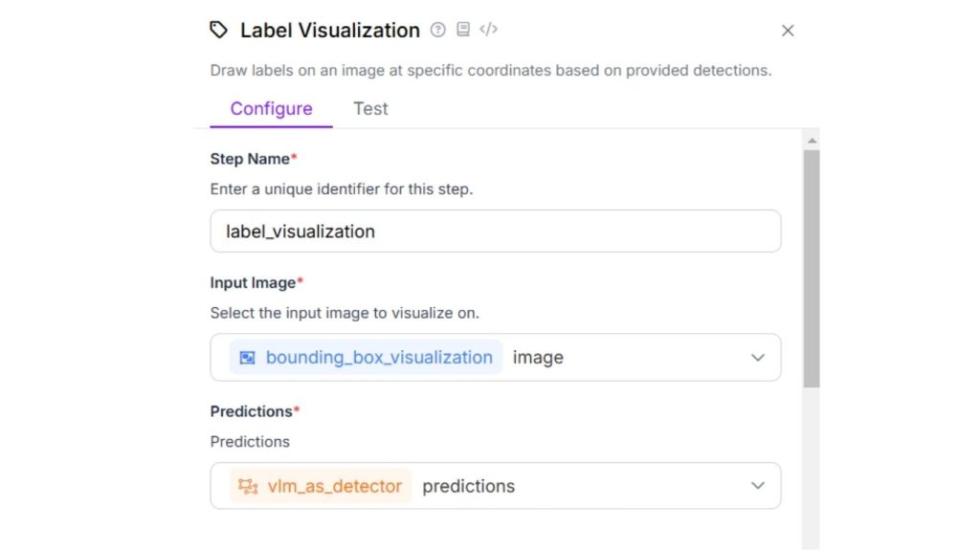Show the code view via </> icon

[488, 30]
